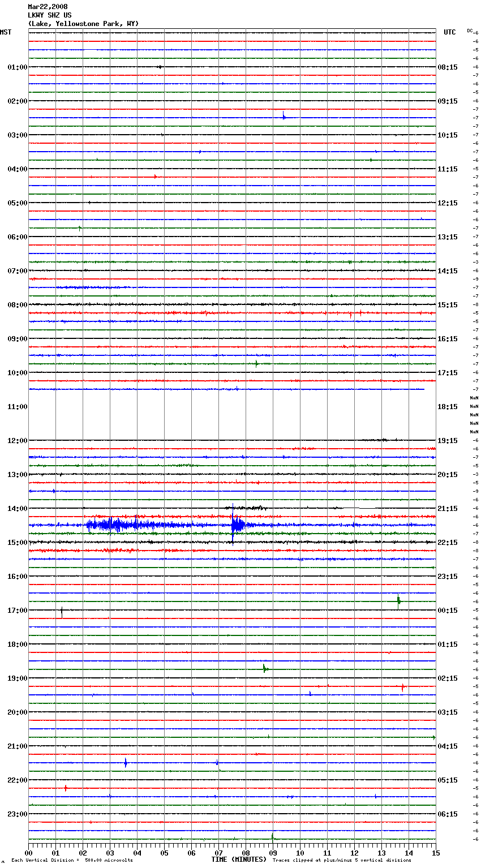481x868 pixels.
Task: Select the 09:00 MST time label
Action: pos(18,339)
